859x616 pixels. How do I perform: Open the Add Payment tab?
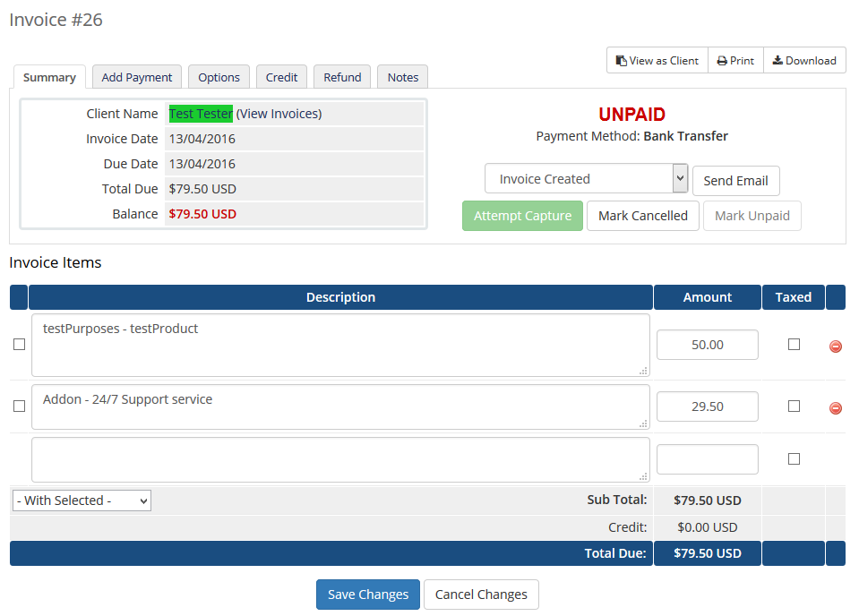[x=137, y=77]
